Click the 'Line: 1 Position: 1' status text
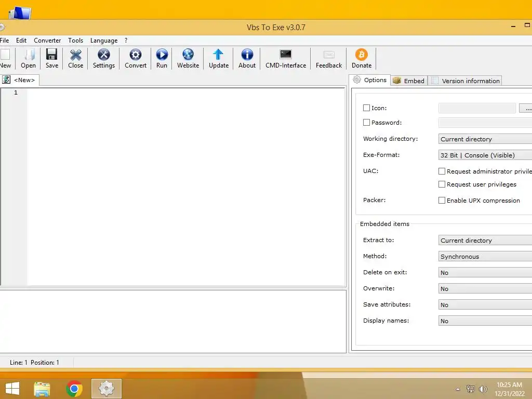Screen dimensions: 532x399 (x=34, y=362)
